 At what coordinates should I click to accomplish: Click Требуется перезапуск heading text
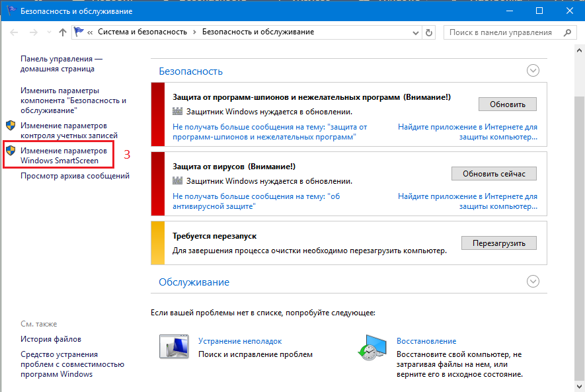point(215,236)
